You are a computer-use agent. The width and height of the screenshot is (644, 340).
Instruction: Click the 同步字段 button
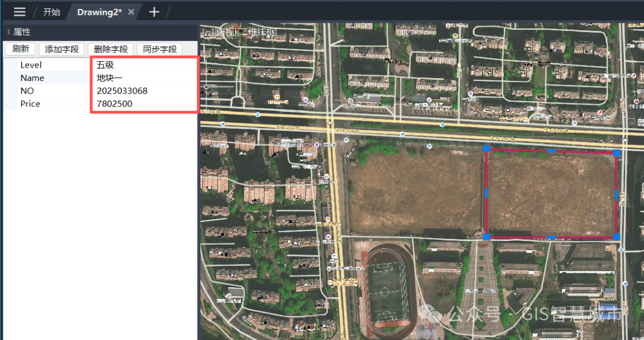[160, 49]
